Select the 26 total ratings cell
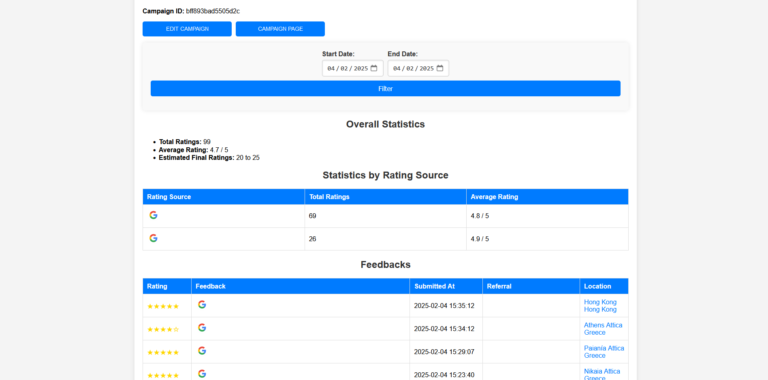 (x=385, y=239)
